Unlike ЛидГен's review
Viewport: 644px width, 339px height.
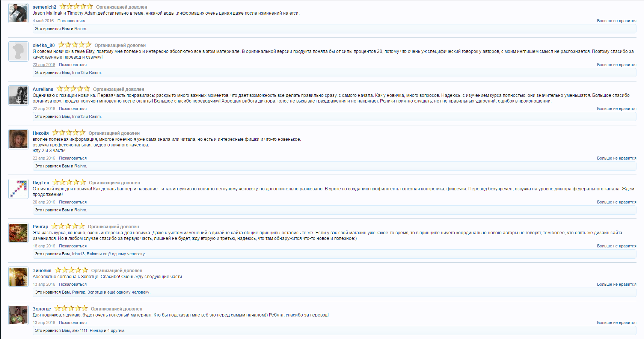[617, 202]
